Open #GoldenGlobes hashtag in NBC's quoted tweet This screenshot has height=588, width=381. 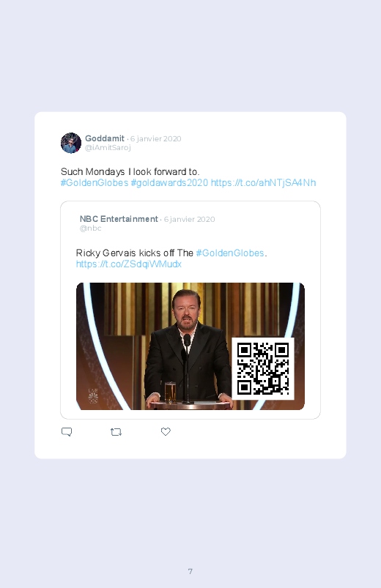pos(230,253)
